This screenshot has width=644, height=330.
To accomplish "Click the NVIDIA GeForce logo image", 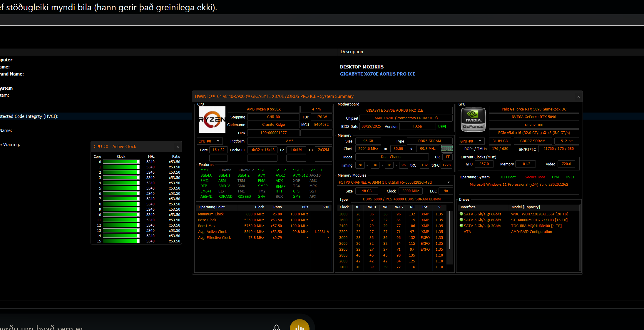I will 473,120.
